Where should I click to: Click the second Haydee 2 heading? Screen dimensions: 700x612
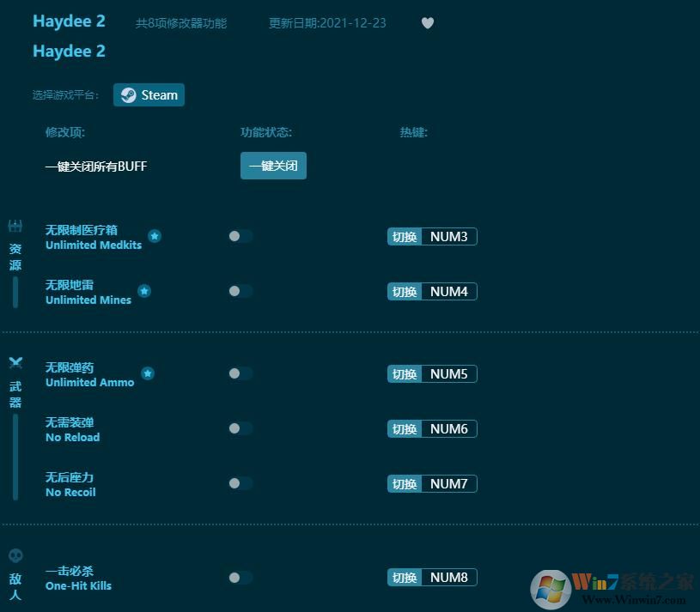pos(70,52)
